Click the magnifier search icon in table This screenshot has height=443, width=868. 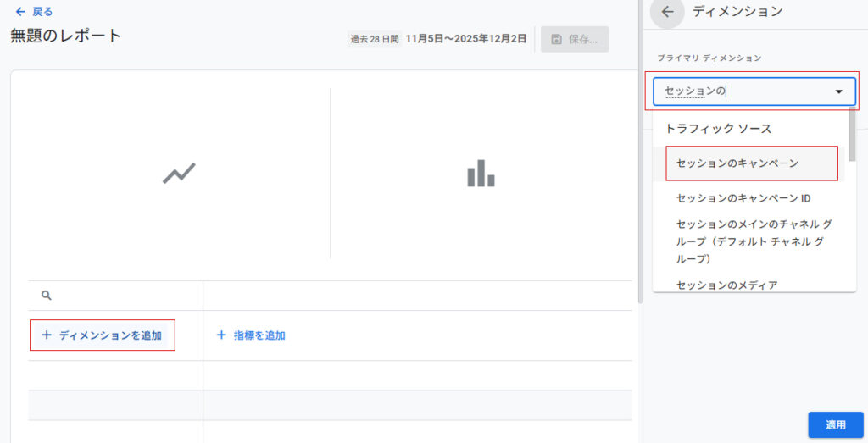(x=47, y=296)
